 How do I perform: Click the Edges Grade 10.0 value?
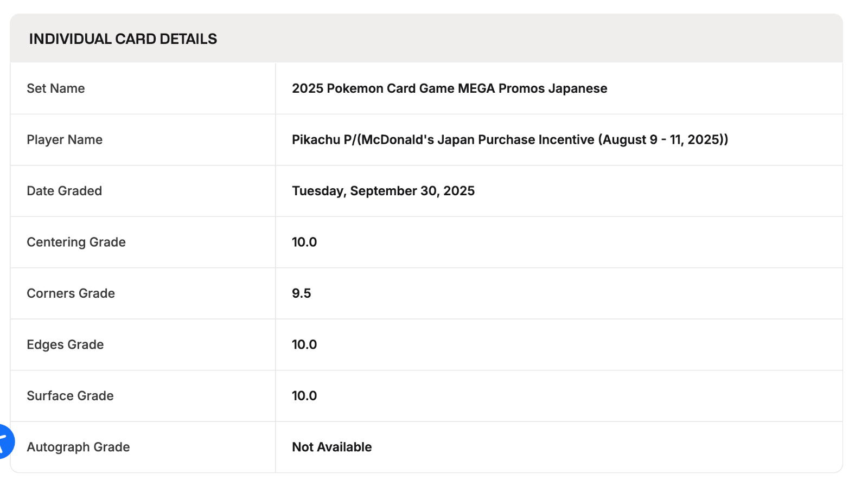[304, 345]
